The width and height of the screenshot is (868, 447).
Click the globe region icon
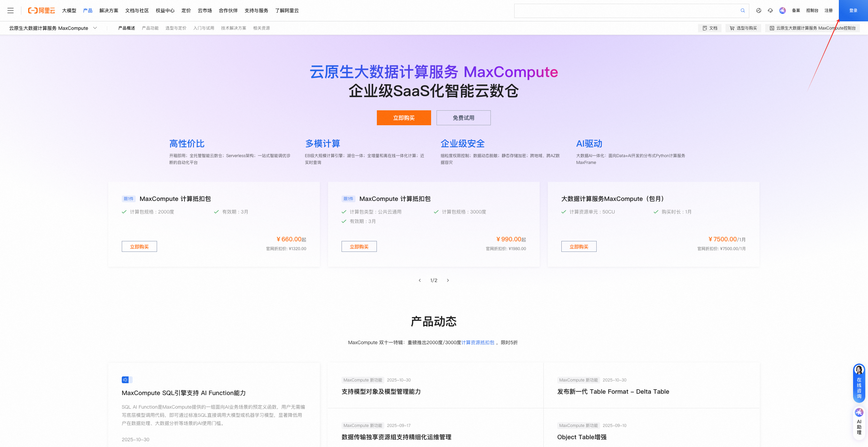click(x=758, y=11)
